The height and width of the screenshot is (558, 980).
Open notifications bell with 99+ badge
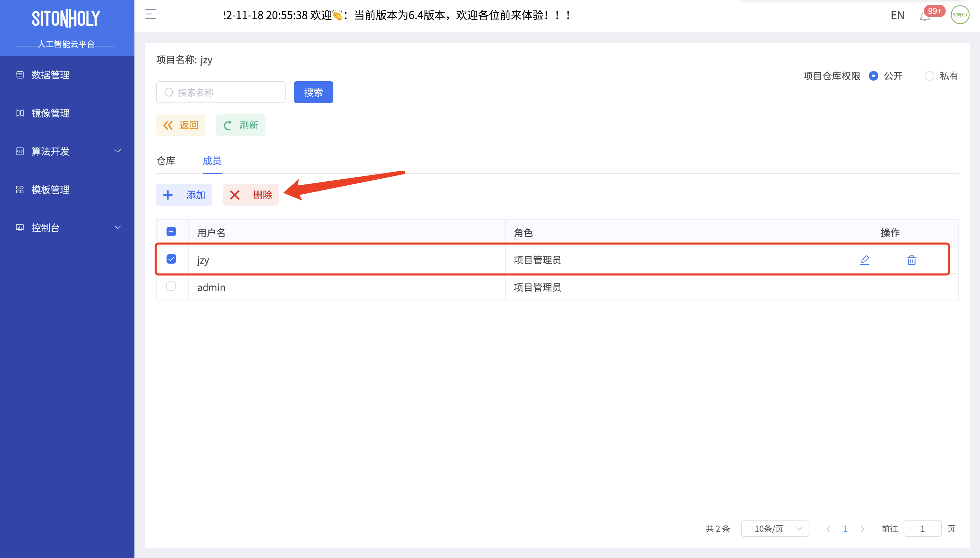point(924,16)
